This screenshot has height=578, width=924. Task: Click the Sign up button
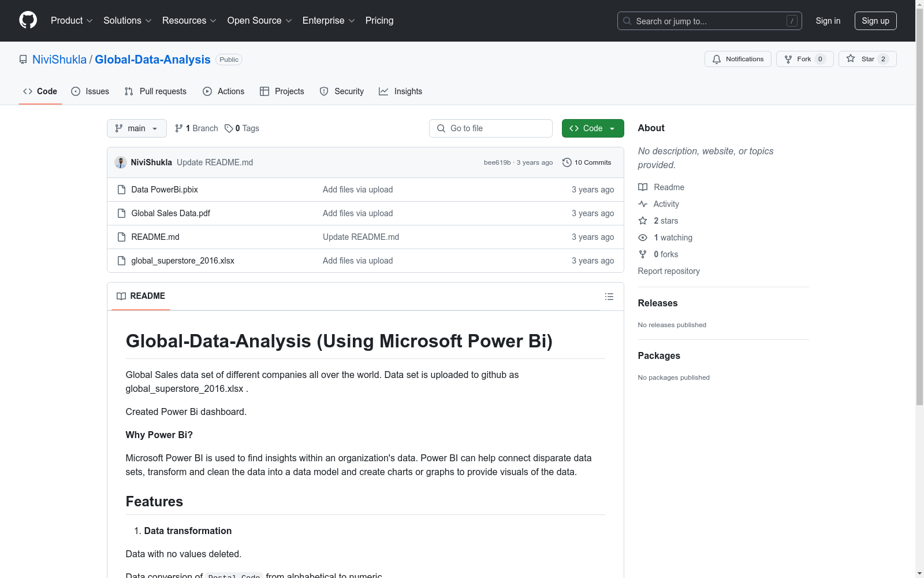(875, 21)
